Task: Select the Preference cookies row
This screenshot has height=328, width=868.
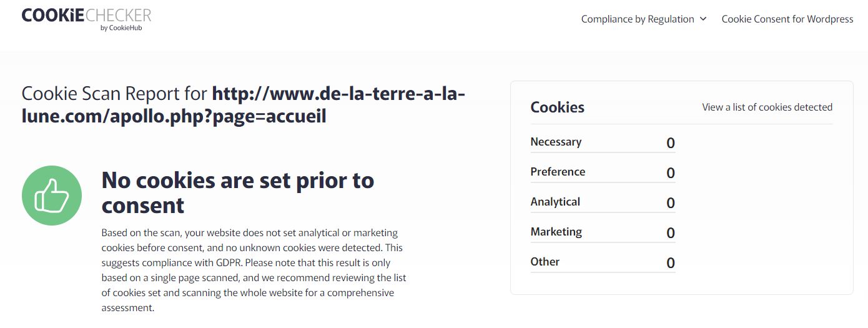Action: (x=603, y=172)
